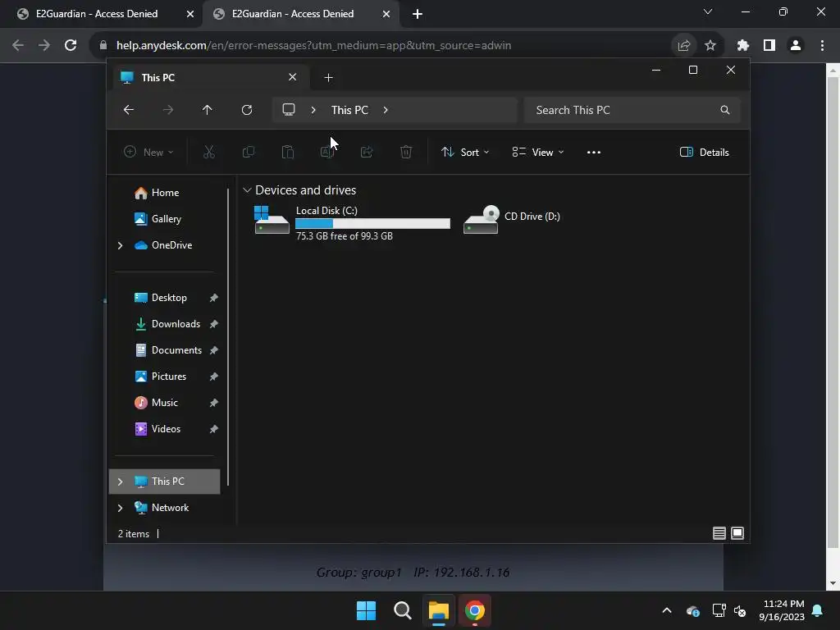The image size is (840, 630).
Task: Click the Delete trash icon in toolbar
Action: [x=406, y=152]
